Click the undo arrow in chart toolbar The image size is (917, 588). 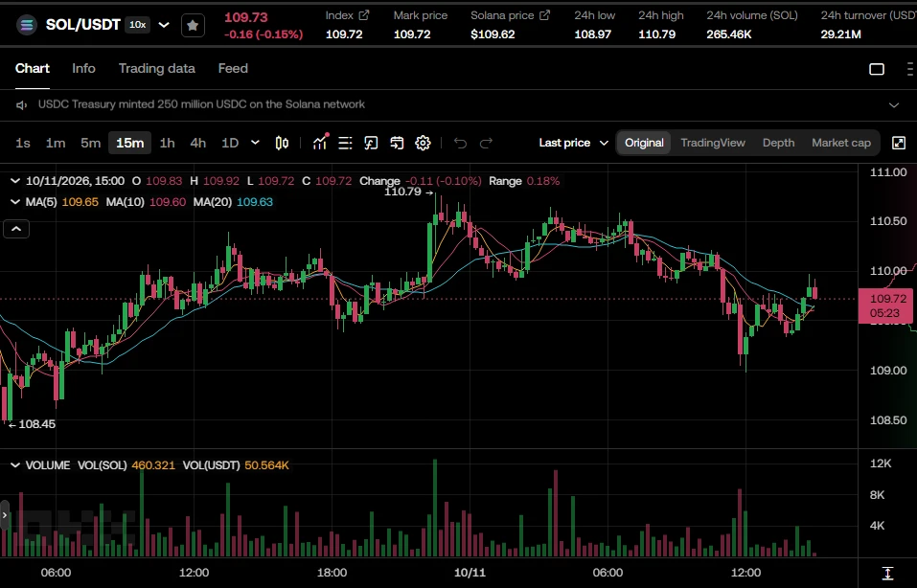point(460,143)
